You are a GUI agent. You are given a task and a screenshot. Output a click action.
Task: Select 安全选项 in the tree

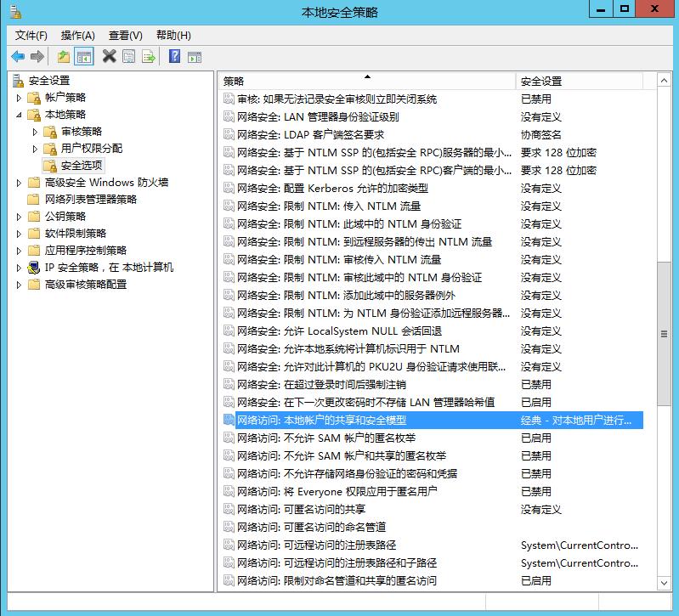tap(82, 166)
